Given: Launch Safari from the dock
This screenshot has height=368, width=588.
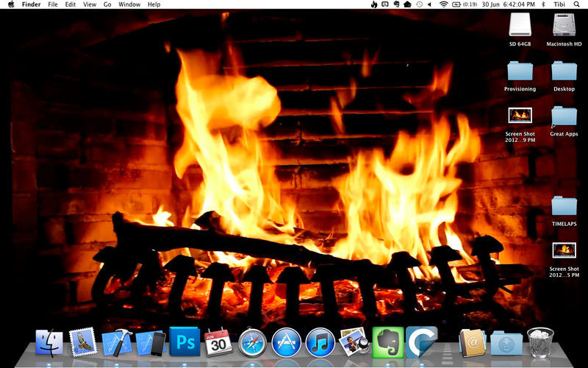Looking at the screenshot, I should pyautogui.click(x=252, y=342).
